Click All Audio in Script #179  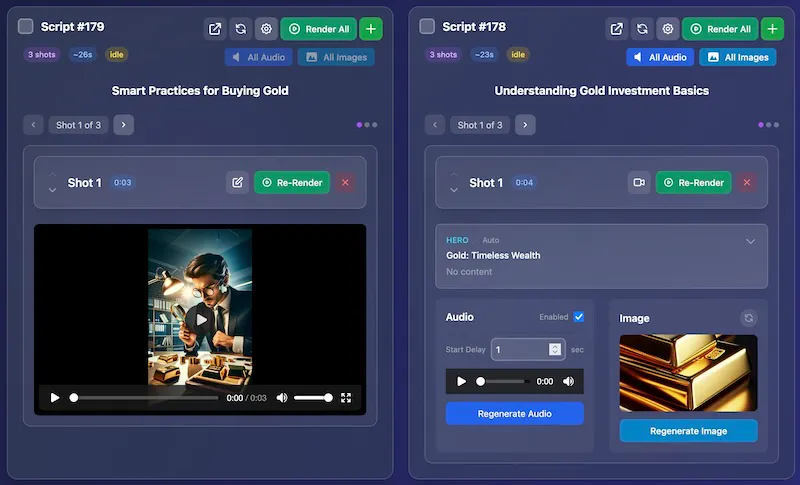[x=259, y=57]
